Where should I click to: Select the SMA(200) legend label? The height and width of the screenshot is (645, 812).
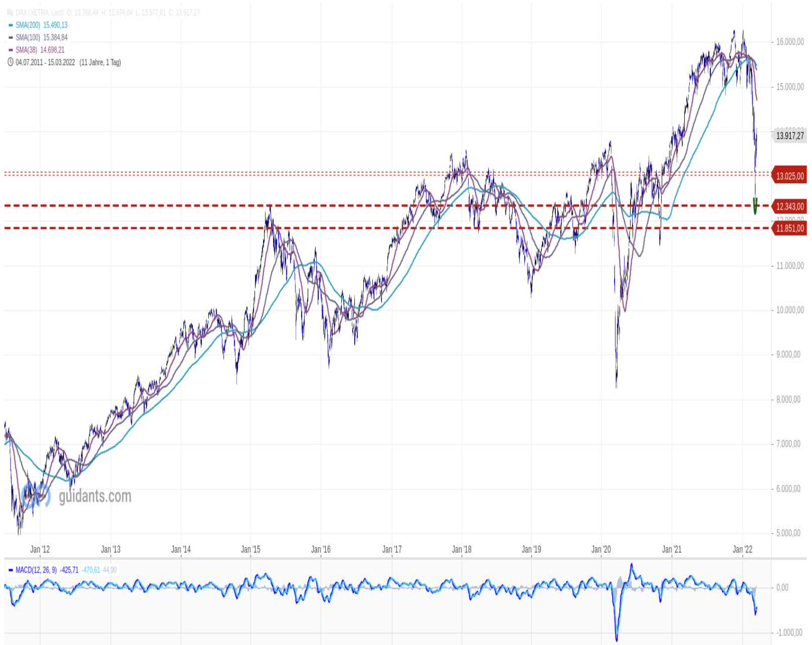tap(28, 25)
